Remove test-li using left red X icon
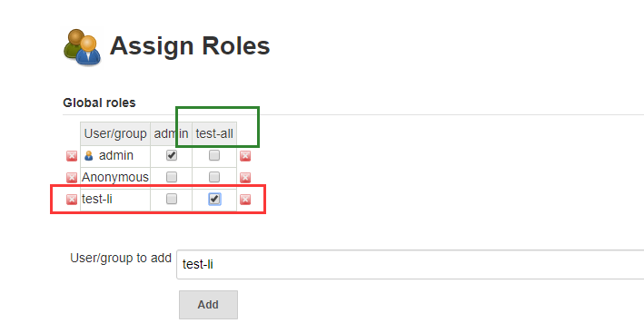644x333 pixels. tap(72, 200)
